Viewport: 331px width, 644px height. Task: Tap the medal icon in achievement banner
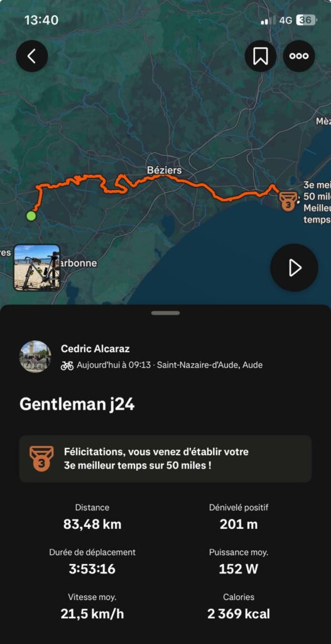41,458
